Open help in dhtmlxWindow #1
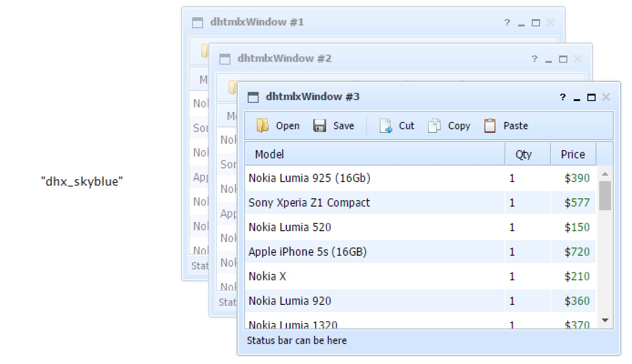Viewport: 632px width, 364px height. [x=507, y=22]
